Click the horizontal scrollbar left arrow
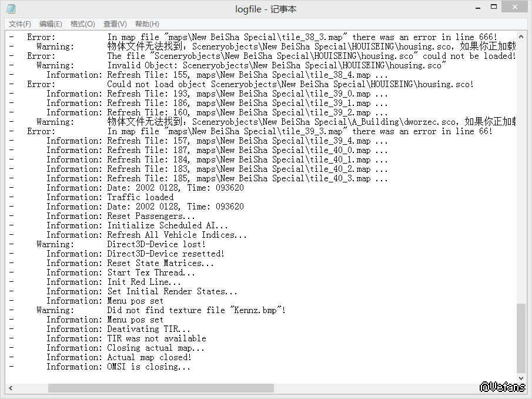Image resolution: width=532 pixels, height=399 pixels. tap(11, 388)
